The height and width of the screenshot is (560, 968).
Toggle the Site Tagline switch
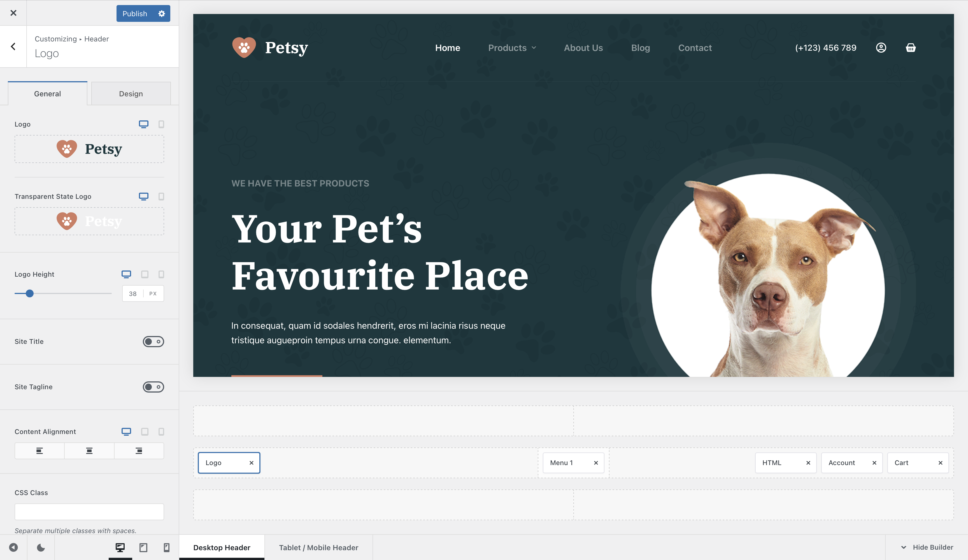click(153, 387)
